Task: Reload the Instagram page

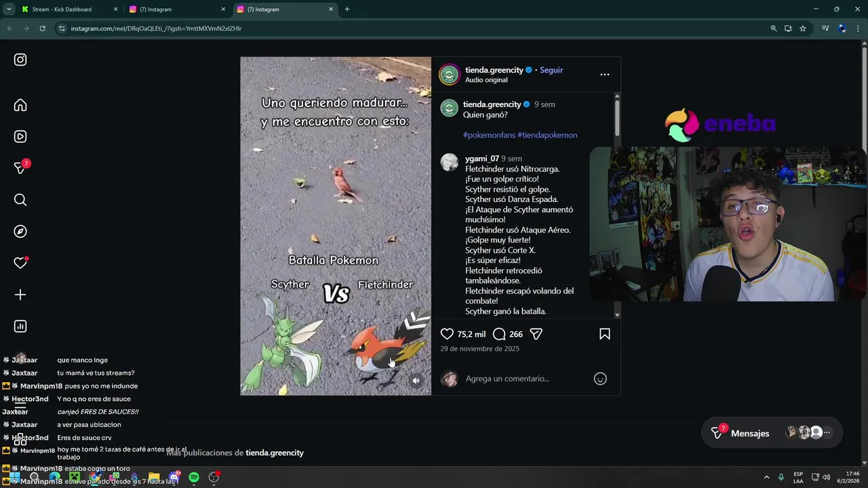Action: coord(42,28)
